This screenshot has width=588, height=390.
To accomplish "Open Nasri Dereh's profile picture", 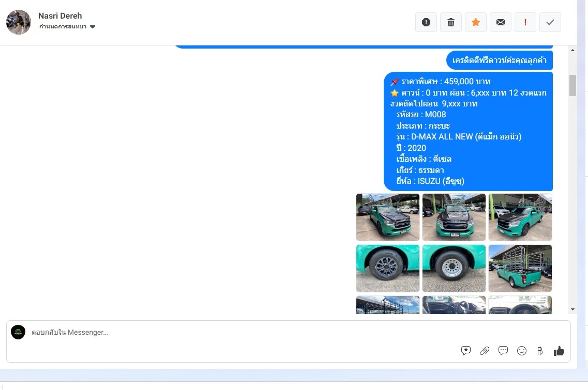I will pos(19,22).
